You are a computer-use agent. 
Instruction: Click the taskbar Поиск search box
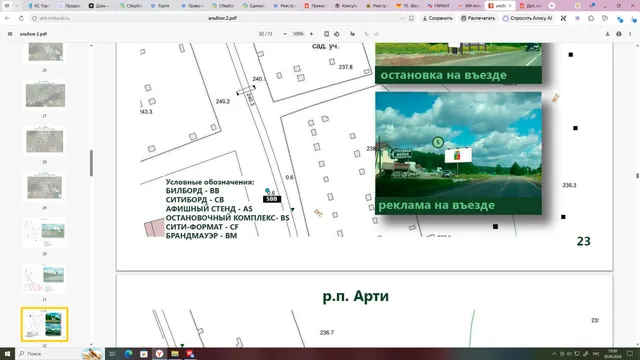click(59, 353)
